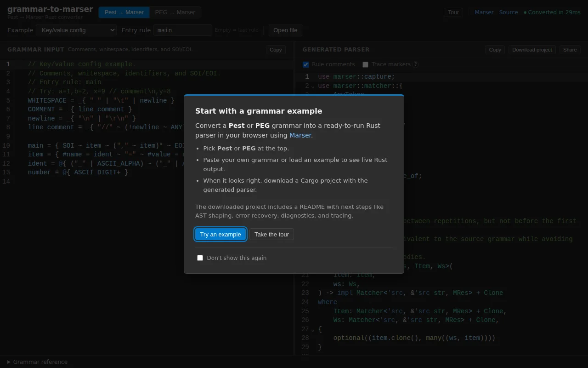Collapse the fold arrow at line 2
The height and width of the screenshot is (368, 588).
tap(313, 86)
